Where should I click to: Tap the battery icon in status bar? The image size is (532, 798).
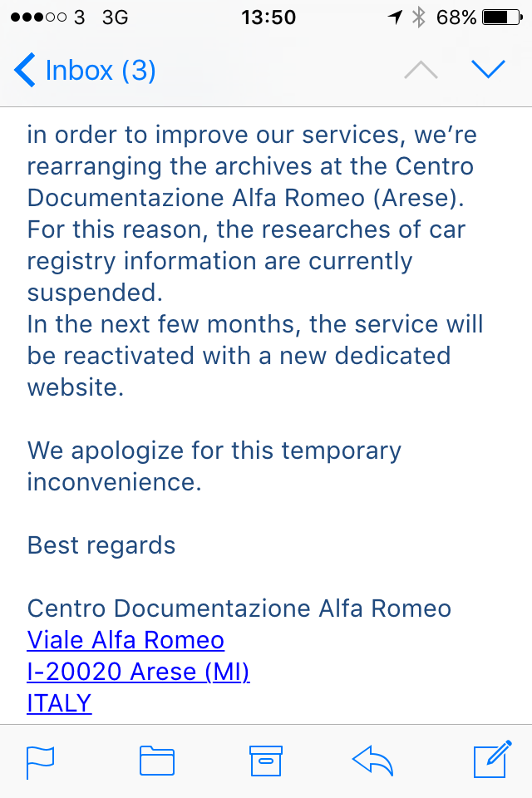click(x=500, y=17)
